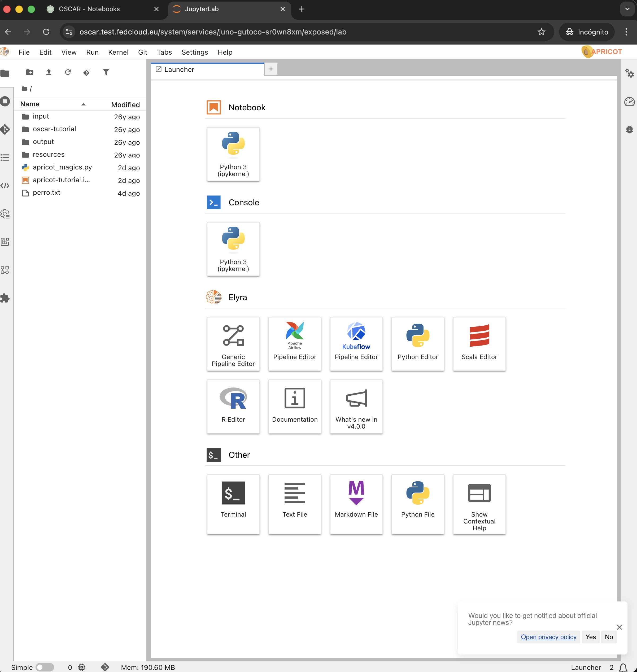This screenshot has height=672, width=637.
Task: Create a new folder in file browser
Action: point(30,72)
